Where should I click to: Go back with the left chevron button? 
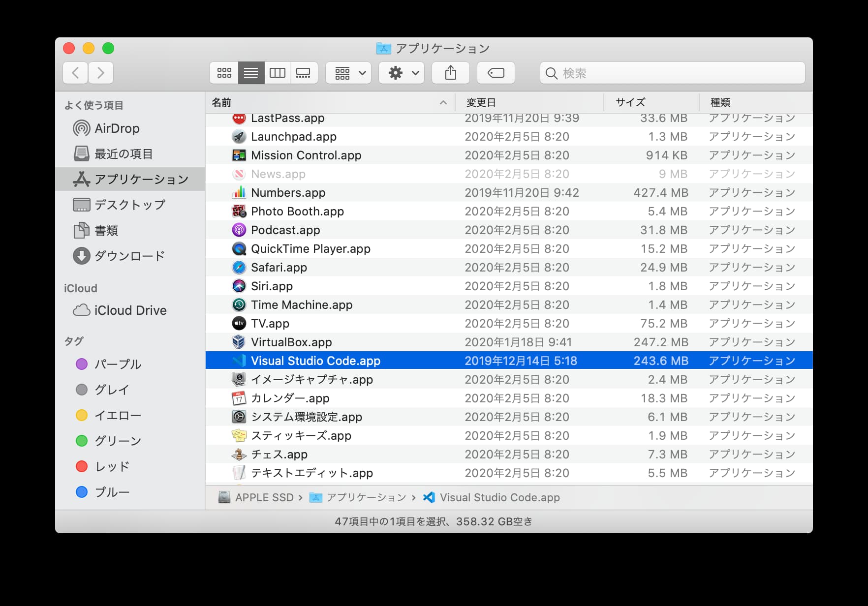pyautogui.click(x=75, y=73)
